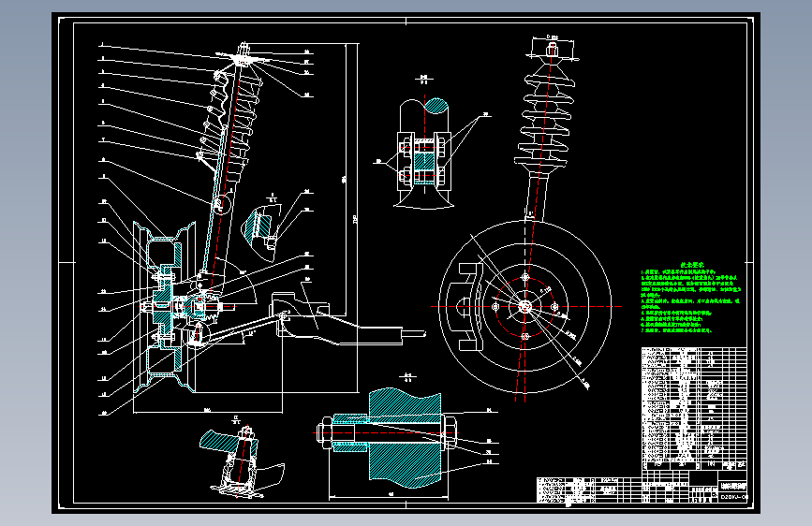Click the ball joint detail section view
This screenshot has height=526, width=812.
point(243,461)
